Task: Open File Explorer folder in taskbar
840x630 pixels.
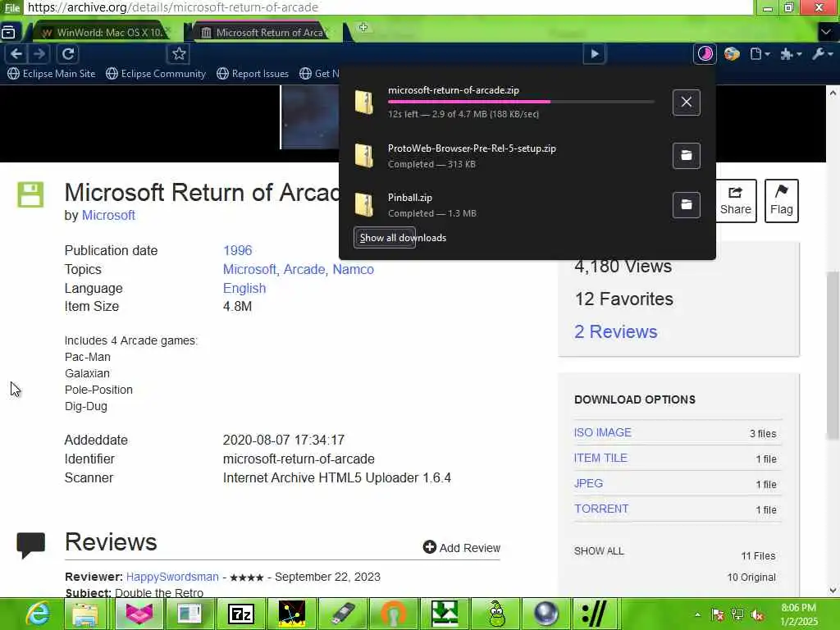Action: [x=85, y=614]
